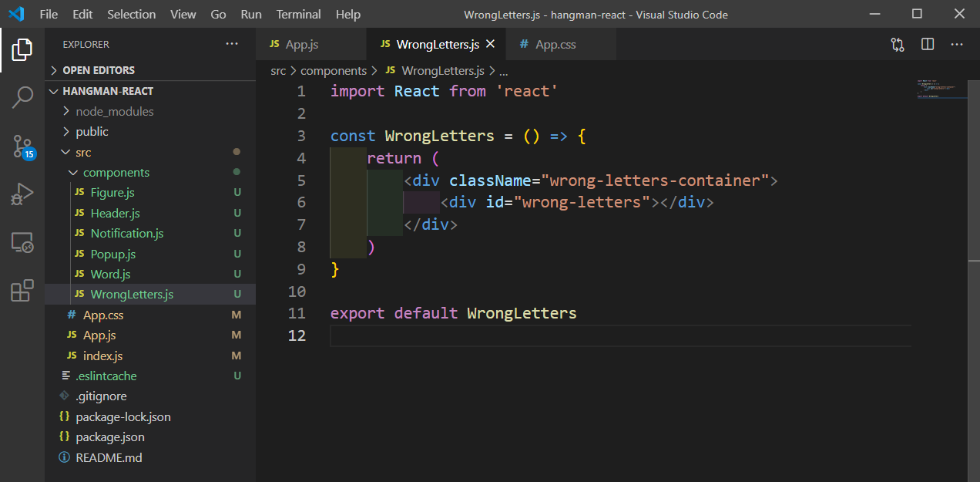Click the breadcrumb ellipsis symbol segment

coord(504,70)
